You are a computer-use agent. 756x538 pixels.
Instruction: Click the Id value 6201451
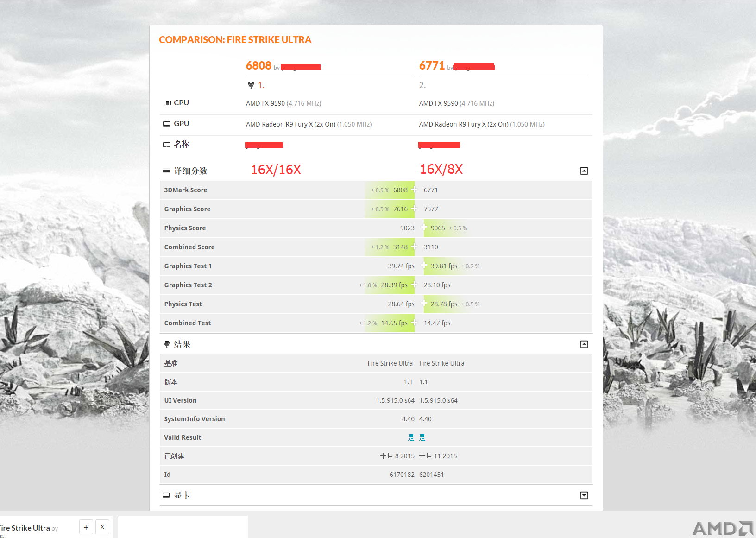[x=431, y=475]
